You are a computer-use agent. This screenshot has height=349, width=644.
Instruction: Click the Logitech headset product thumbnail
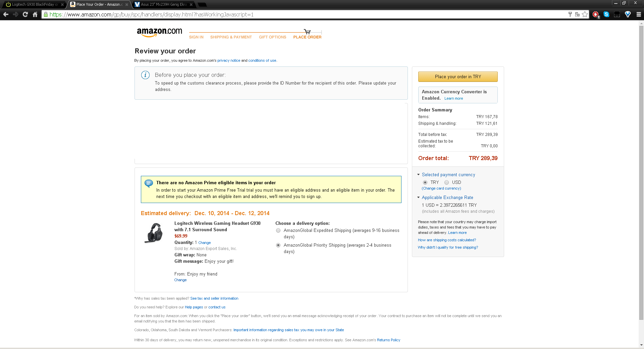(x=154, y=233)
